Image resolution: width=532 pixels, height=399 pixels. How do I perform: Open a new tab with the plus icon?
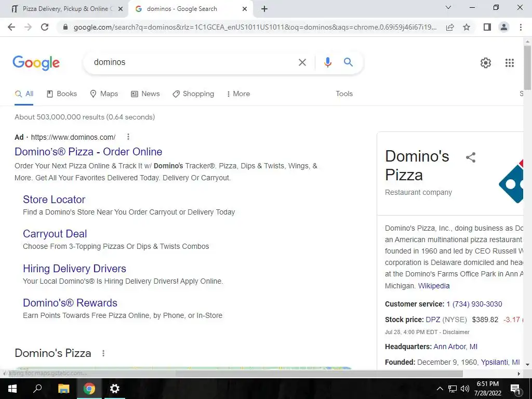pos(264,9)
